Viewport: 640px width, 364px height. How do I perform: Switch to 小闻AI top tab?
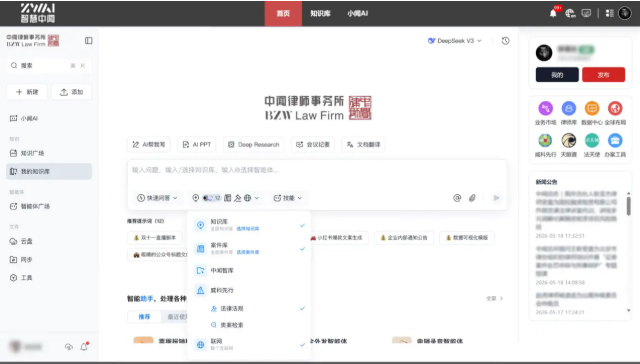358,13
